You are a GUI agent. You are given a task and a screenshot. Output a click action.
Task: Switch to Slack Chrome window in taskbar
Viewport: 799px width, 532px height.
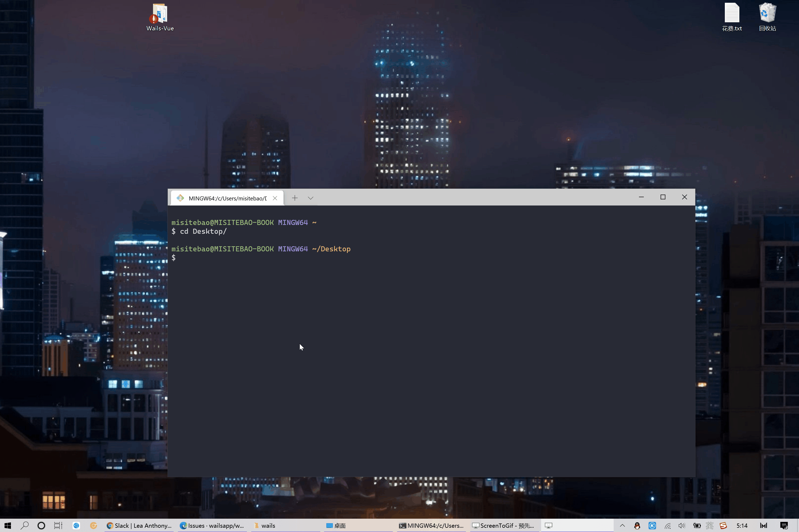pos(139,526)
